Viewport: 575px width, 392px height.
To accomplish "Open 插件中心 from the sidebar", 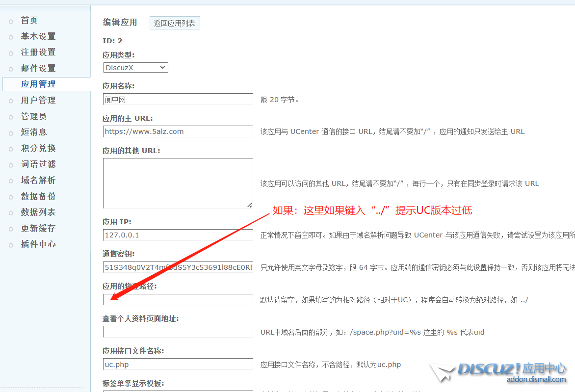I will (38, 244).
